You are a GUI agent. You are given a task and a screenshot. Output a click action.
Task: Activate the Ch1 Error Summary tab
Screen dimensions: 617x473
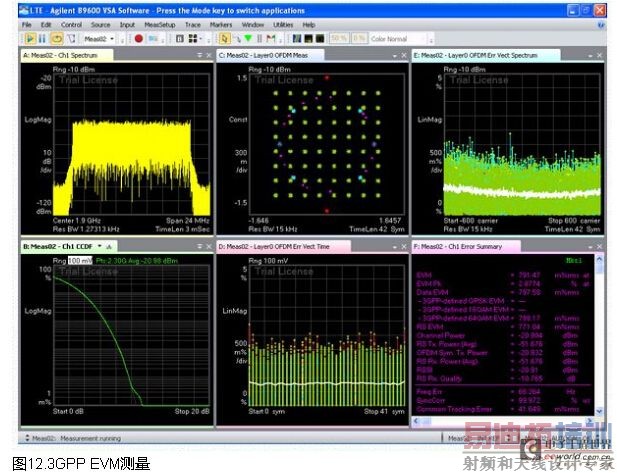(x=466, y=246)
